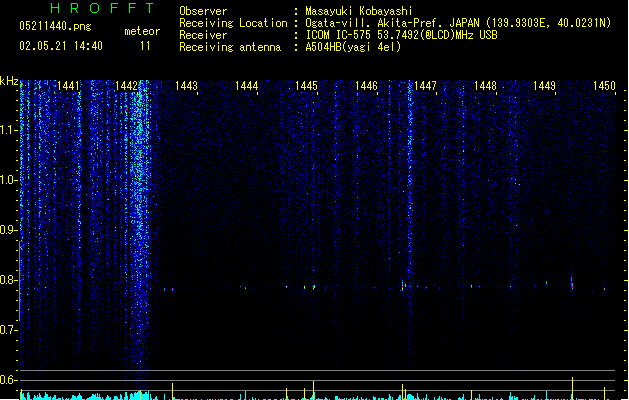Click the Receiving Location label
The image size is (629, 400).
click(233, 23)
